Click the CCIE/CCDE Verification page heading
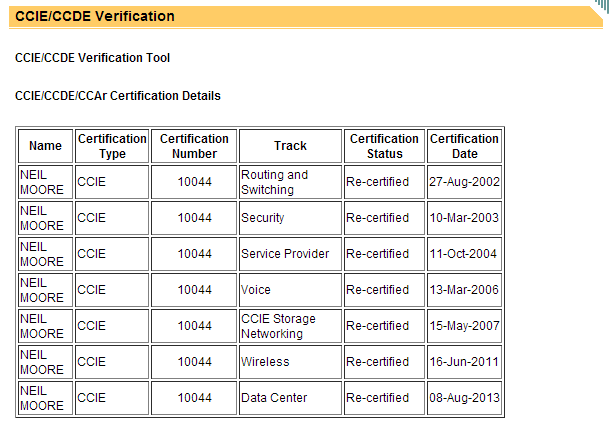The image size is (613, 437). tap(95, 16)
